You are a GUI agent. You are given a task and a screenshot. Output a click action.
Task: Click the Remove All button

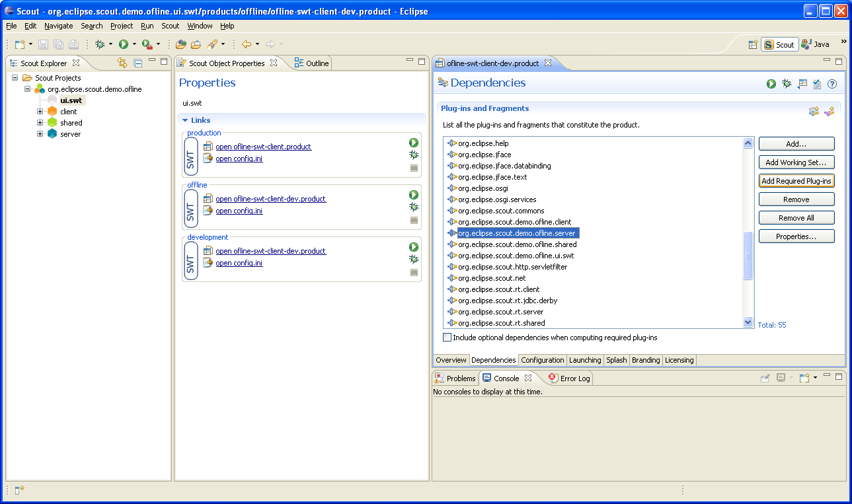coord(796,218)
